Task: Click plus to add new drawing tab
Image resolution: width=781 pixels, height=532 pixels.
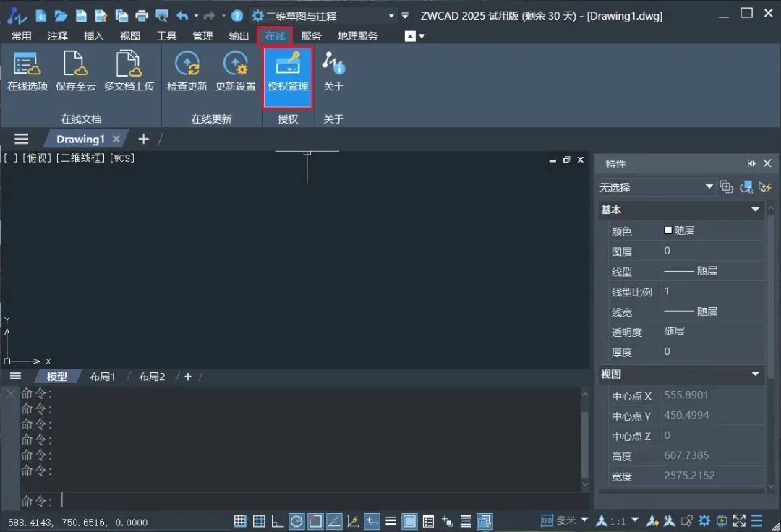Action: click(143, 139)
